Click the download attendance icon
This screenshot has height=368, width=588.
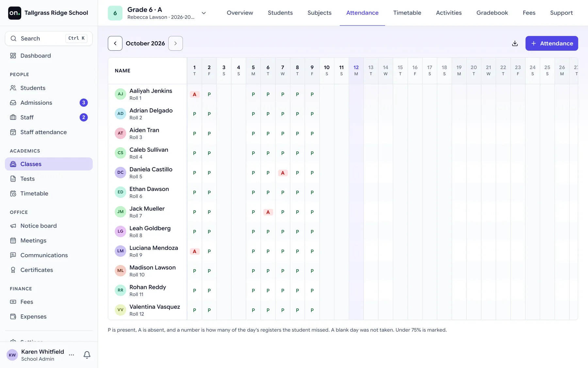[515, 43]
